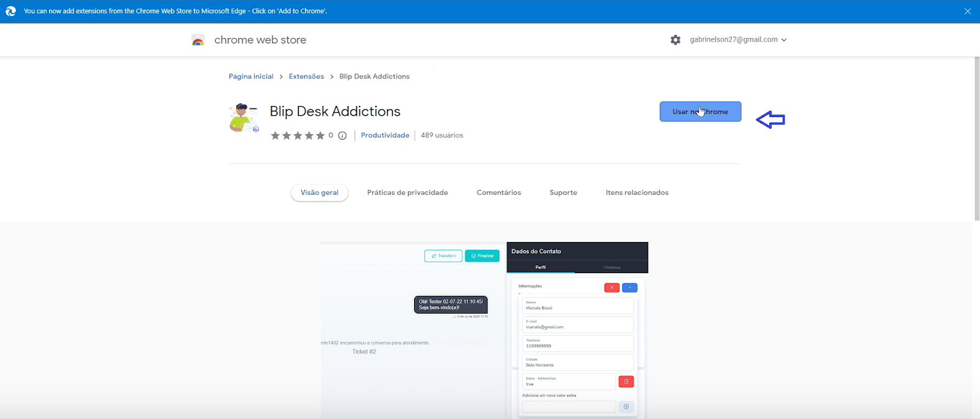Click the Microsoft Edge logo in banner
The image size is (980, 419).
pyautogui.click(x=10, y=11)
